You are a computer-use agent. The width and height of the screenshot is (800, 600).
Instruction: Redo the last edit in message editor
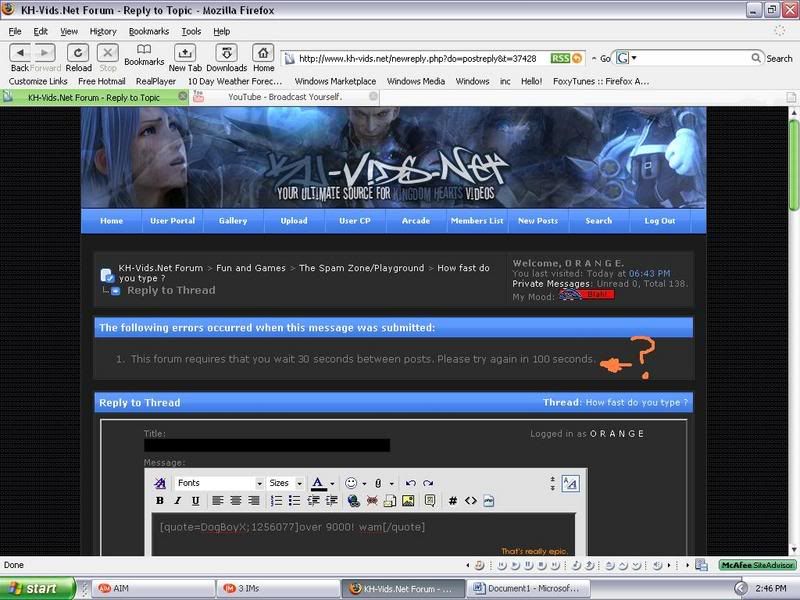click(x=428, y=483)
